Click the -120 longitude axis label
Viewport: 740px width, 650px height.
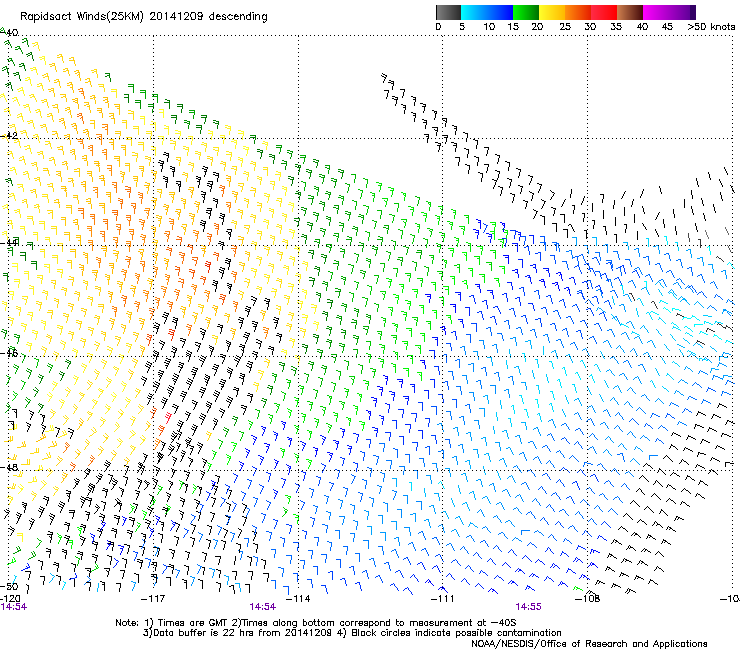click(x=10, y=599)
